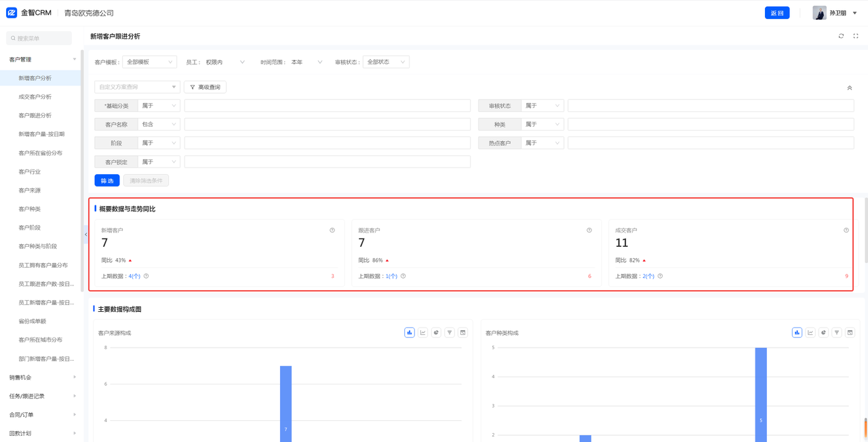The width and height of the screenshot is (868, 442).
Task: Open operator dropdown for 阶段
Action: pyautogui.click(x=159, y=143)
